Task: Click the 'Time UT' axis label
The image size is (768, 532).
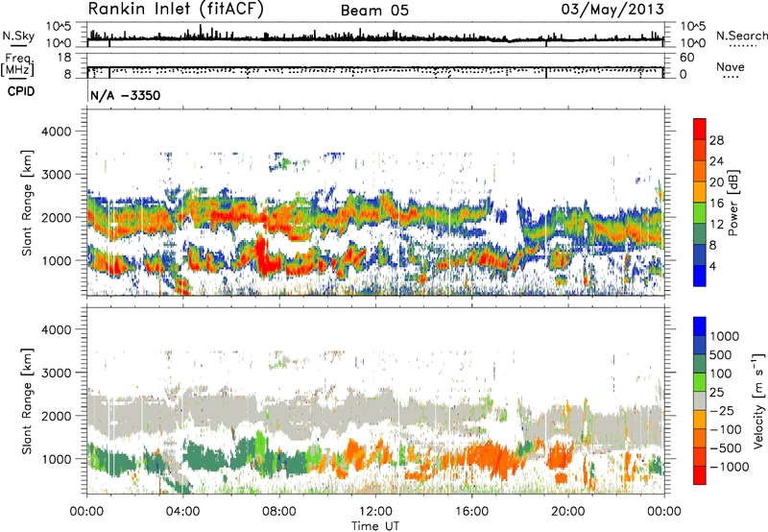Action: point(375,526)
